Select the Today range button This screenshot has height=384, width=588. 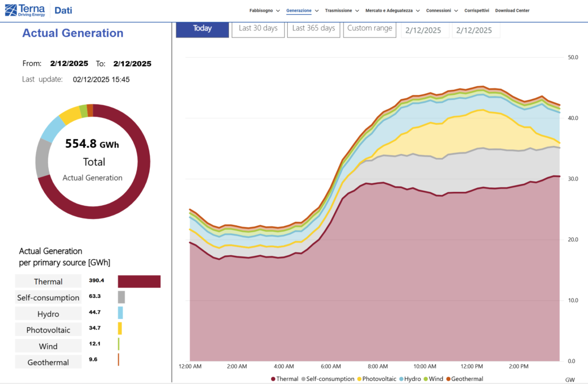[x=203, y=29]
